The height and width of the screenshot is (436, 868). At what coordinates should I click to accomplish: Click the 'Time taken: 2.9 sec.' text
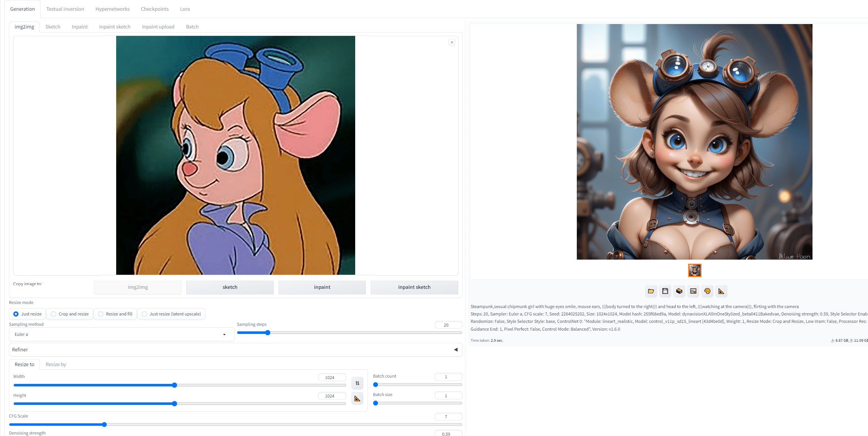click(487, 341)
